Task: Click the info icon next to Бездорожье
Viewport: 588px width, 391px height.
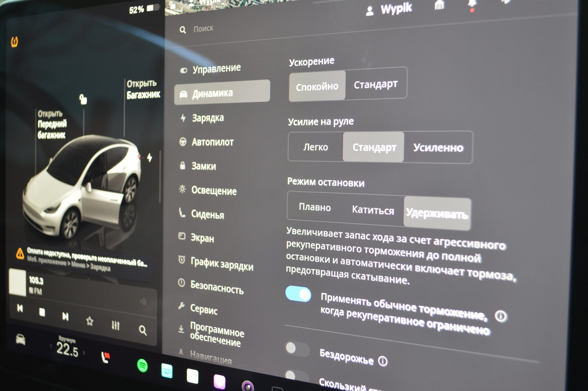Action: point(383,361)
